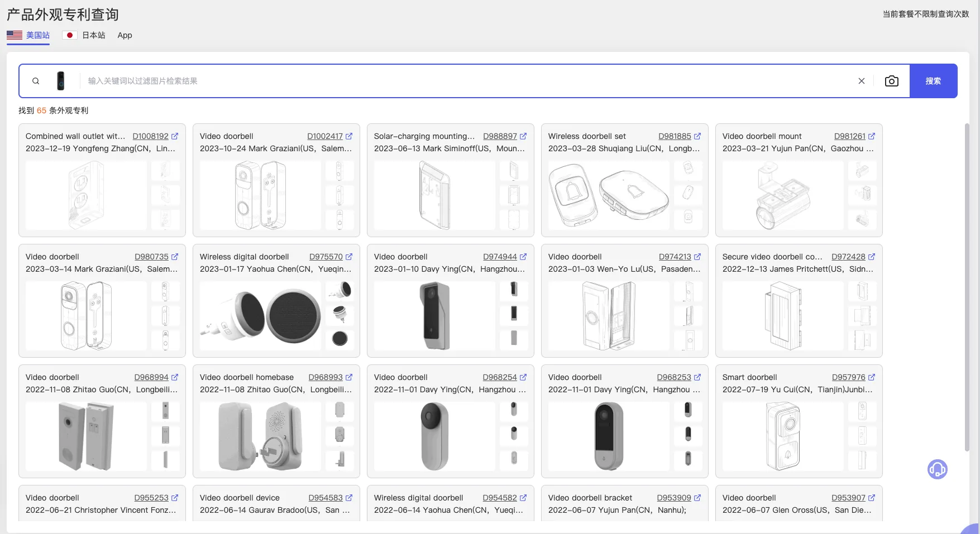980x534 pixels.
Task: Open main drawing of Smart doorbell
Action: point(783,436)
